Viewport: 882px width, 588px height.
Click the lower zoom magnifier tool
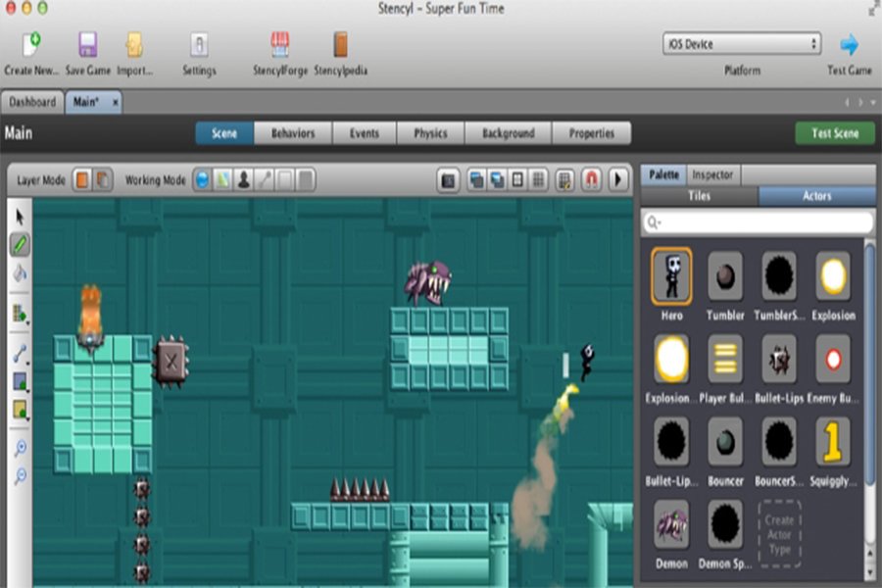[x=21, y=476]
